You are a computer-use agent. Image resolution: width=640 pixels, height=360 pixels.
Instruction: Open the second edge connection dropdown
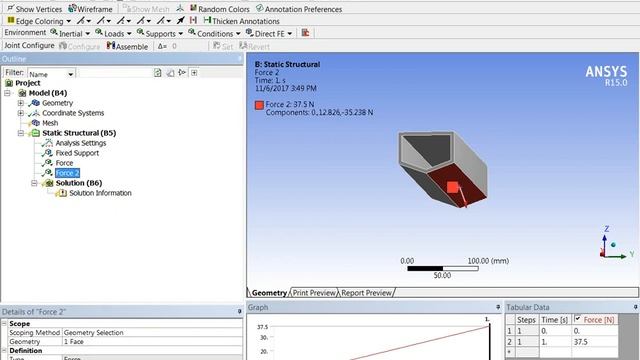[x=104, y=20]
